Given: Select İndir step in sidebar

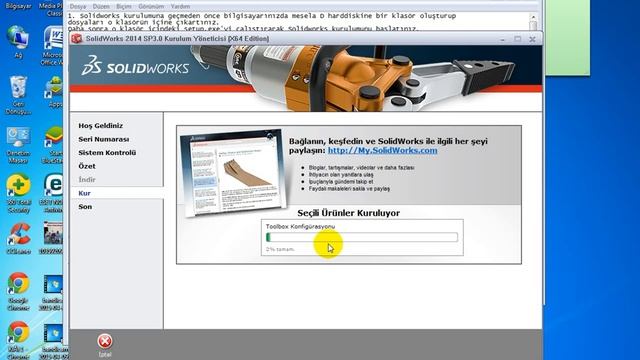Looking at the screenshot, I should 87,180.
